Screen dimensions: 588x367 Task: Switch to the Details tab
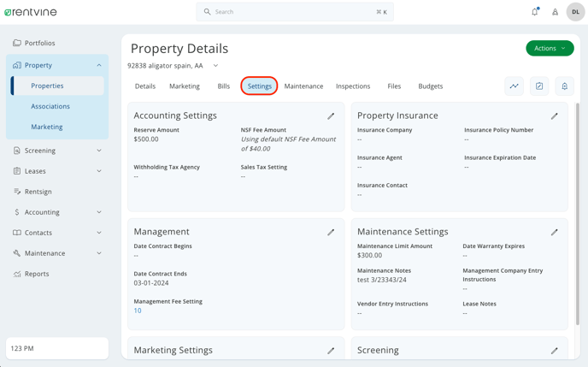point(145,86)
